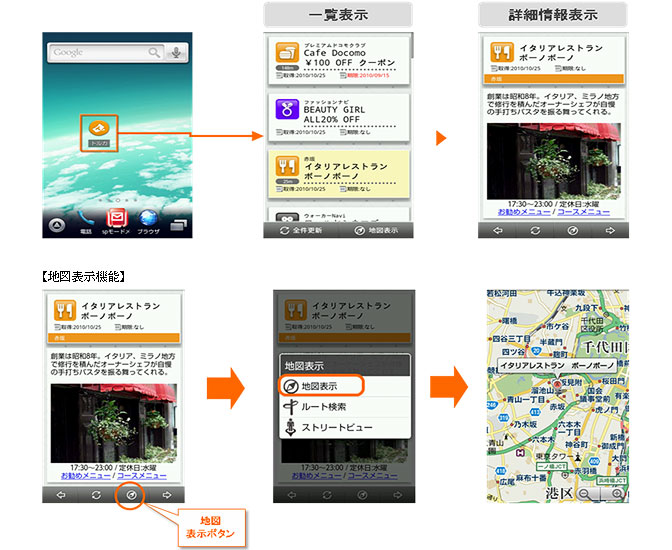Image resolution: width=672 pixels, height=550 pixels.
Task: Grab the scrollbar in the 一覧表示 list
Action: (411, 46)
